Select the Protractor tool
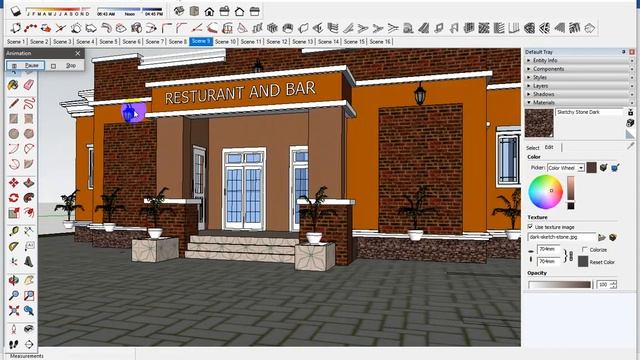The image size is (640, 360). coord(13,246)
